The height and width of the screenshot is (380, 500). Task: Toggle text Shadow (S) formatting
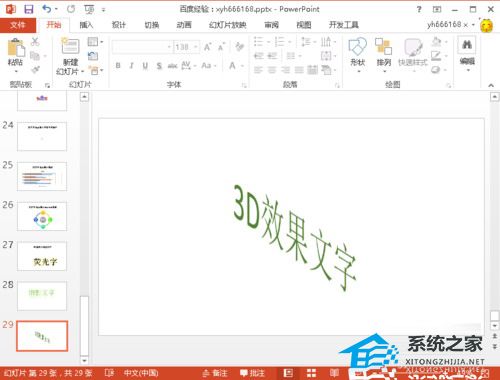(x=159, y=66)
